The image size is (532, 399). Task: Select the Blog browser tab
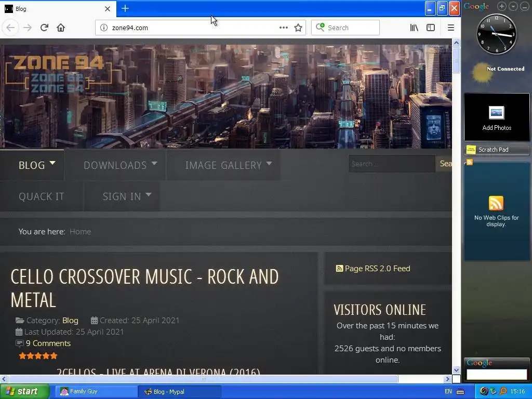(58, 9)
